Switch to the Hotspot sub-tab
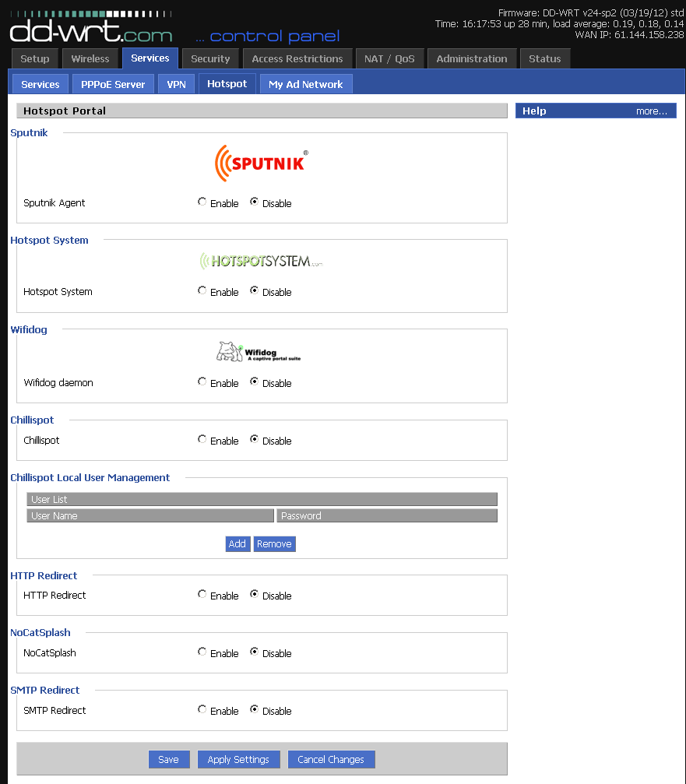The image size is (686, 784). pos(227,83)
